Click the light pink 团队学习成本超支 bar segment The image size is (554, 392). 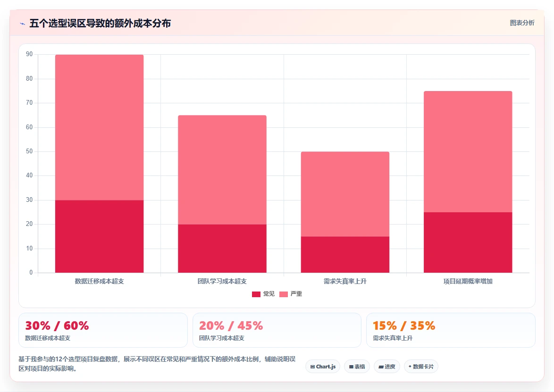222,170
